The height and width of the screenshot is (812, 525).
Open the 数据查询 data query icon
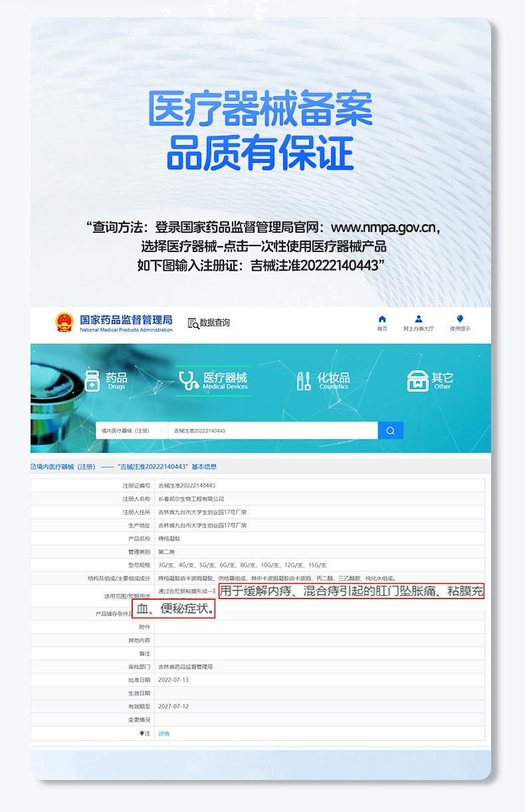193,323
